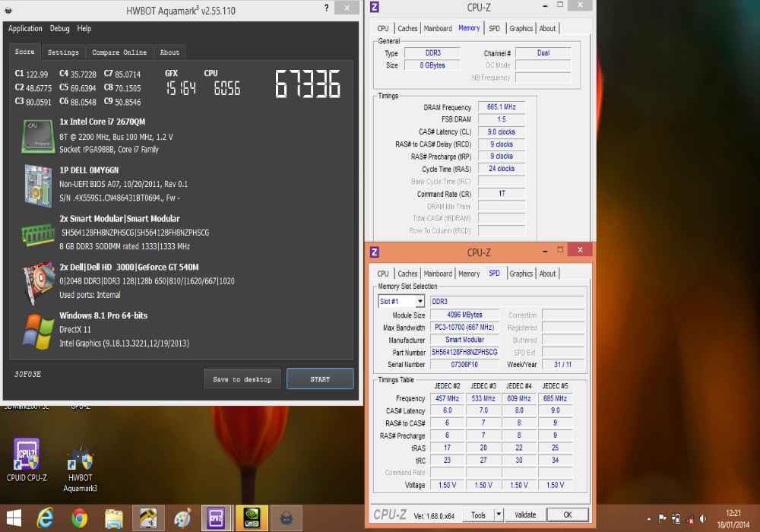This screenshot has width=760, height=532.
Task: Click the Windows logo icon beside Windows 8.1 Pro
Action: [x=38, y=331]
